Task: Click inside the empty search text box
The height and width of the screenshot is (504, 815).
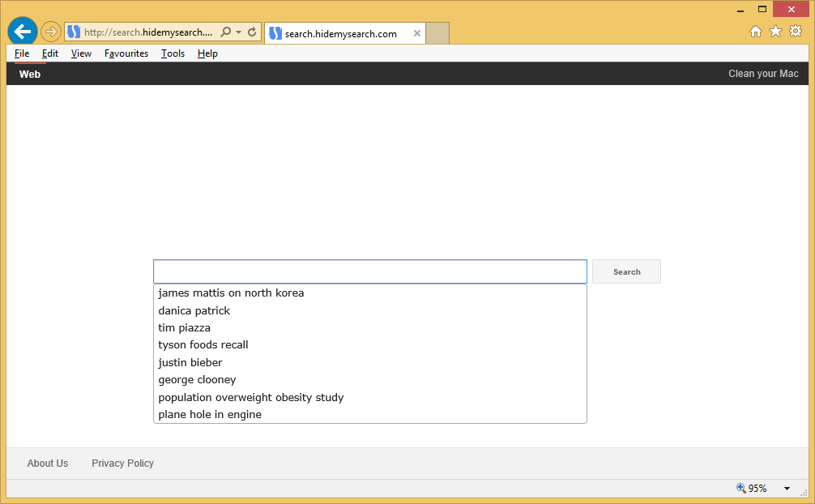Action: coord(369,271)
